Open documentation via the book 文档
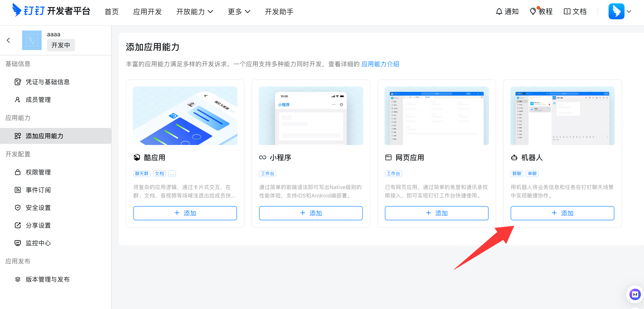Image resolution: width=644 pixels, height=309 pixels. coord(575,12)
